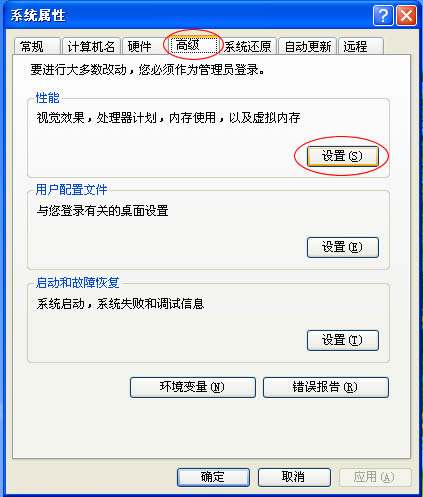The height and width of the screenshot is (497, 423).
Task: Switch to the 常规 tab
Action: 37,46
